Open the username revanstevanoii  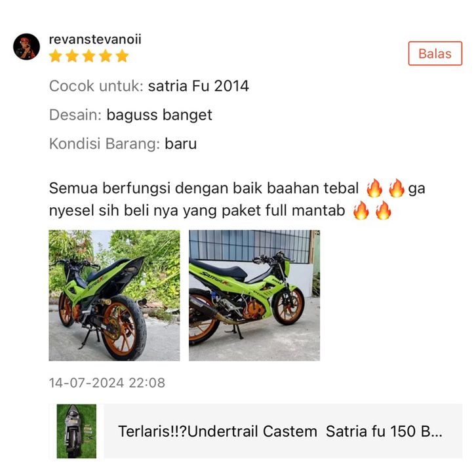[95, 39]
